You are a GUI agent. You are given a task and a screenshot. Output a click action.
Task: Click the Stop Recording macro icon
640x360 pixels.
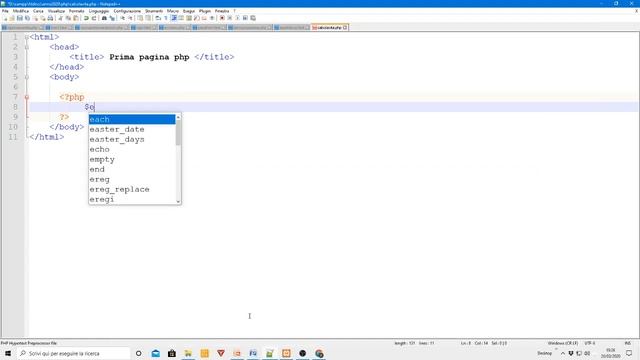[229, 18]
